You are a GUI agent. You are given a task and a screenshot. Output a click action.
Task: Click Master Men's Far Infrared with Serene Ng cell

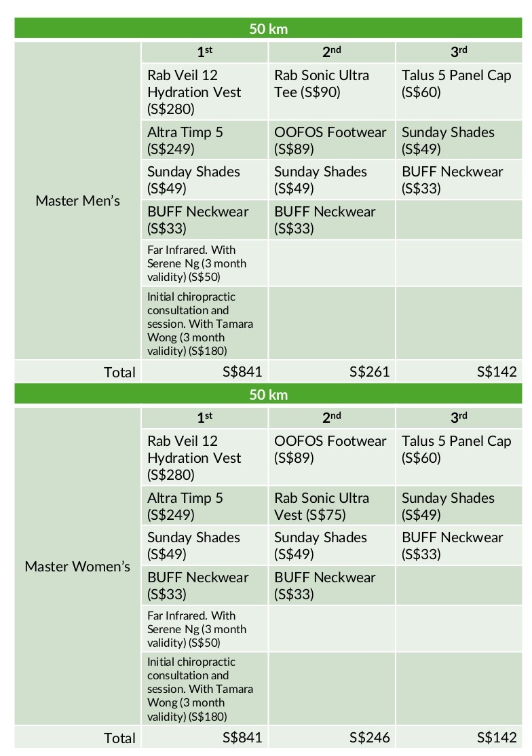[x=204, y=263]
